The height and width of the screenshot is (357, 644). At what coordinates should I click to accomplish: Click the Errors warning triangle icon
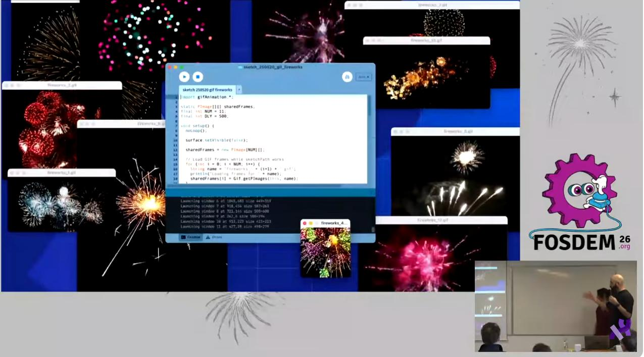click(x=208, y=237)
